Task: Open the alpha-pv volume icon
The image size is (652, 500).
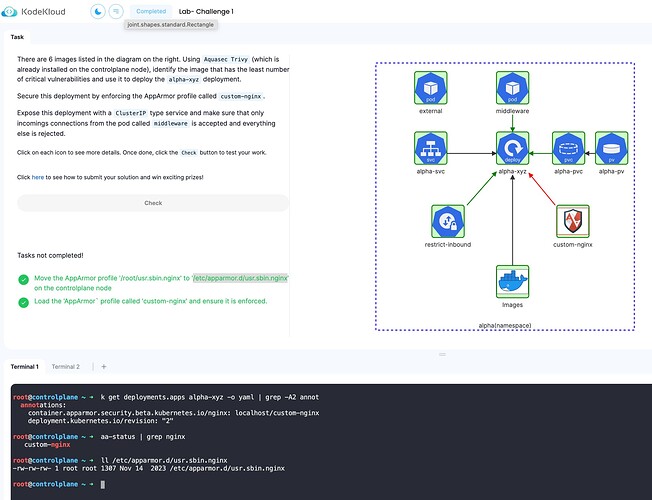Action: 611,148
